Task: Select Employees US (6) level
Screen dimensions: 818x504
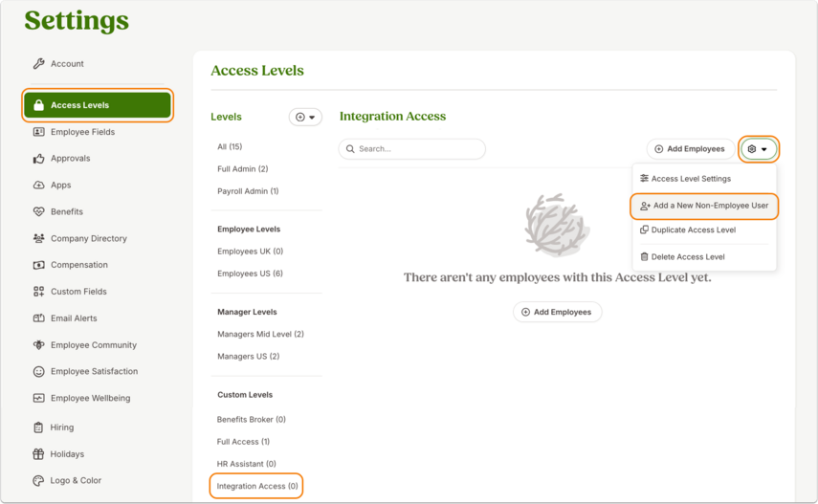Action: click(x=250, y=274)
